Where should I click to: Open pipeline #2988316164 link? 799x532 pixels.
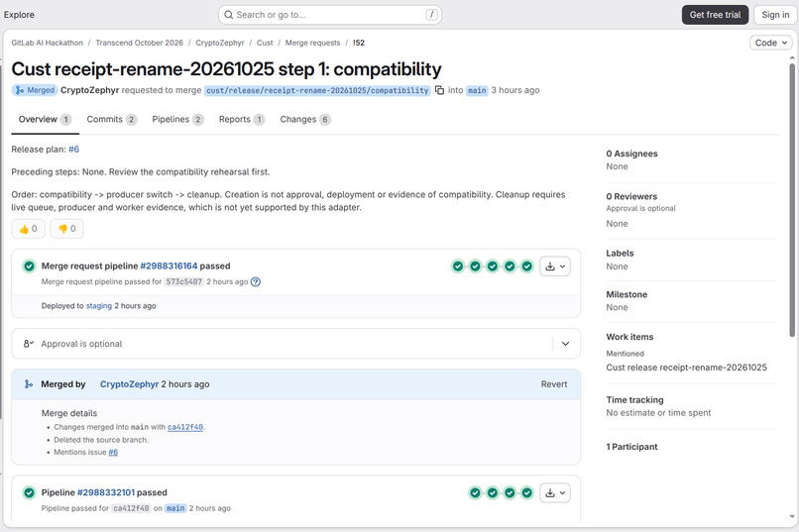169,266
